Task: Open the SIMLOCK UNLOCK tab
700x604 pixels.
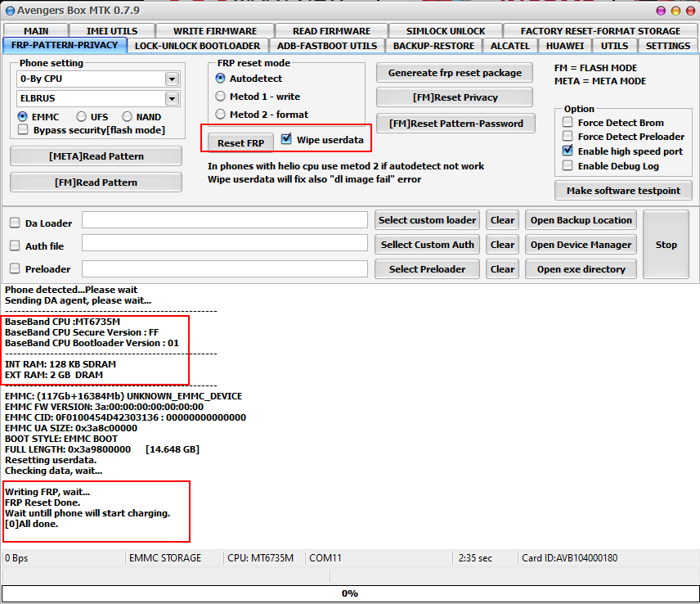Action: click(446, 31)
